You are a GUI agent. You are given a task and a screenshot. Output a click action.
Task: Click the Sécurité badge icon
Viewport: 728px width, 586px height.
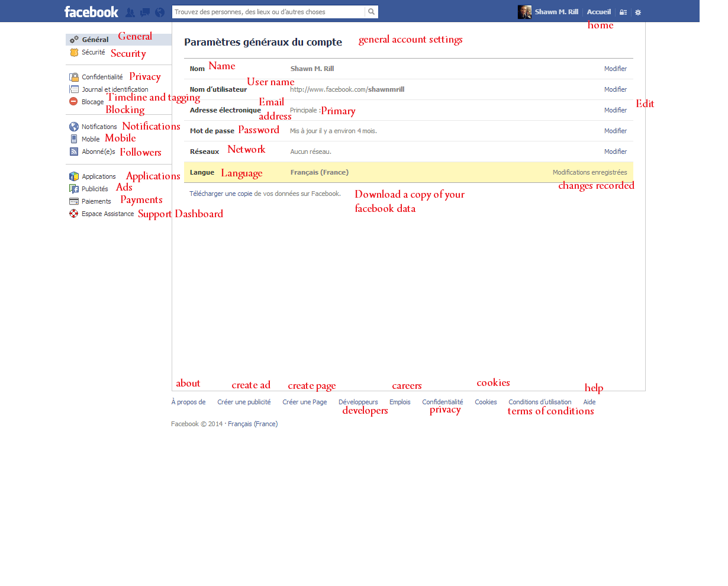[74, 52]
